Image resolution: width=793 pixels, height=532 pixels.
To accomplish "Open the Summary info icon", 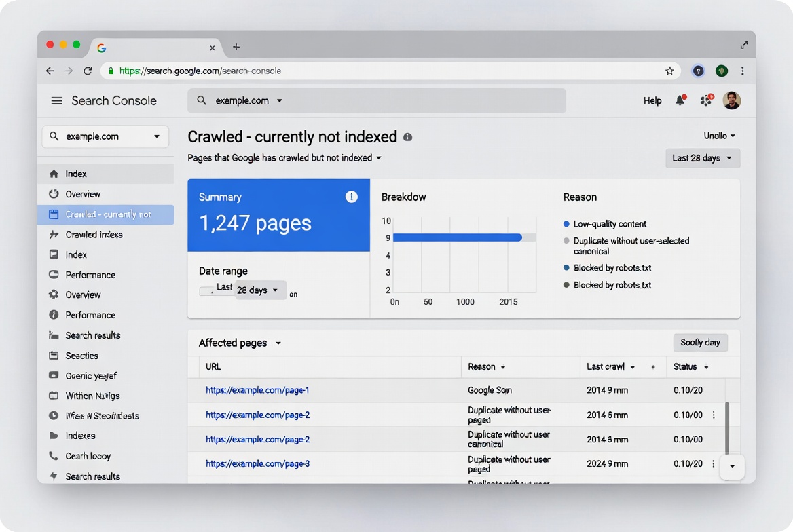I will pos(351,197).
